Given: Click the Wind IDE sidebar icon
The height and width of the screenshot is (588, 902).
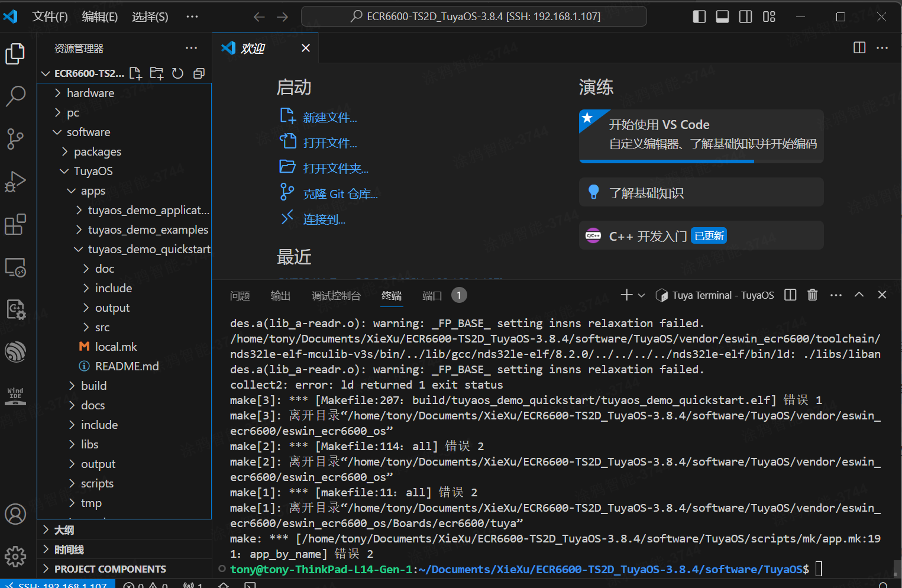Looking at the screenshot, I should [15, 395].
